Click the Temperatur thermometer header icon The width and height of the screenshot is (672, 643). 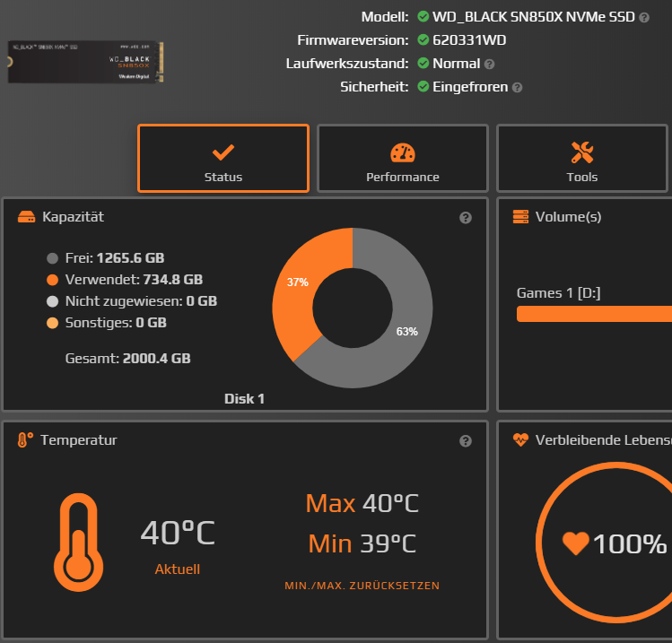[x=25, y=440]
